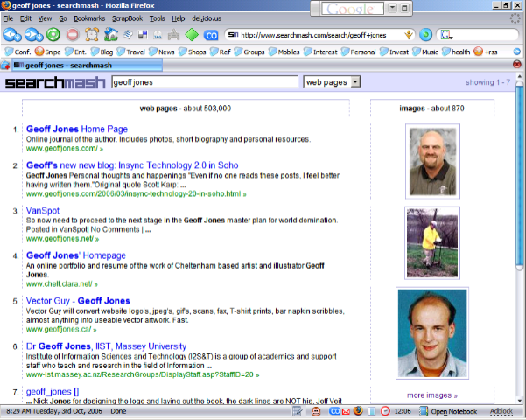Go to the Home page house icon

tap(111, 35)
